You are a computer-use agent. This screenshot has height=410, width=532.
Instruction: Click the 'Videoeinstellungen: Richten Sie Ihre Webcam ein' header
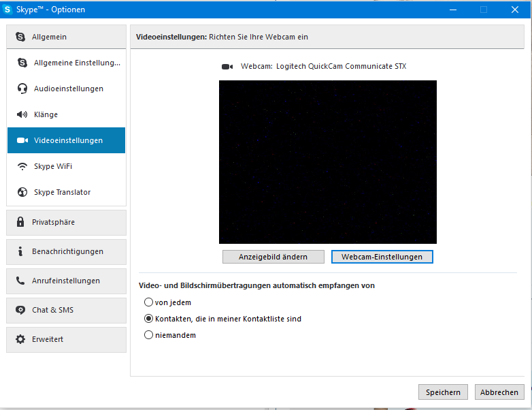[x=222, y=37]
